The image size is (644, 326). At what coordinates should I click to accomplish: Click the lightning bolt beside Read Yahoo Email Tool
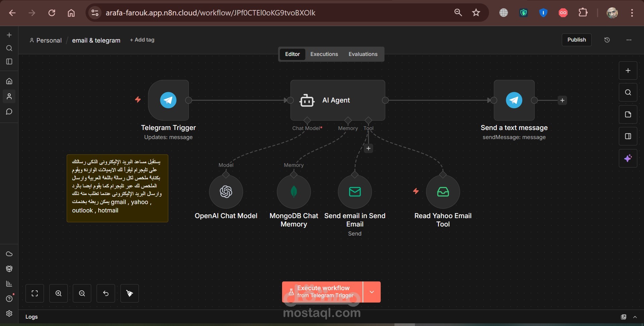[x=416, y=191]
